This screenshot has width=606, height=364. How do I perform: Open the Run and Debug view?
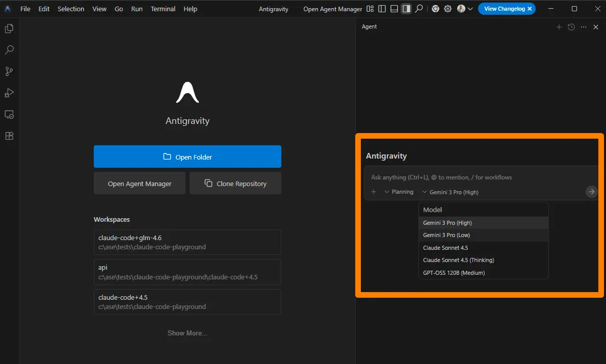click(9, 93)
